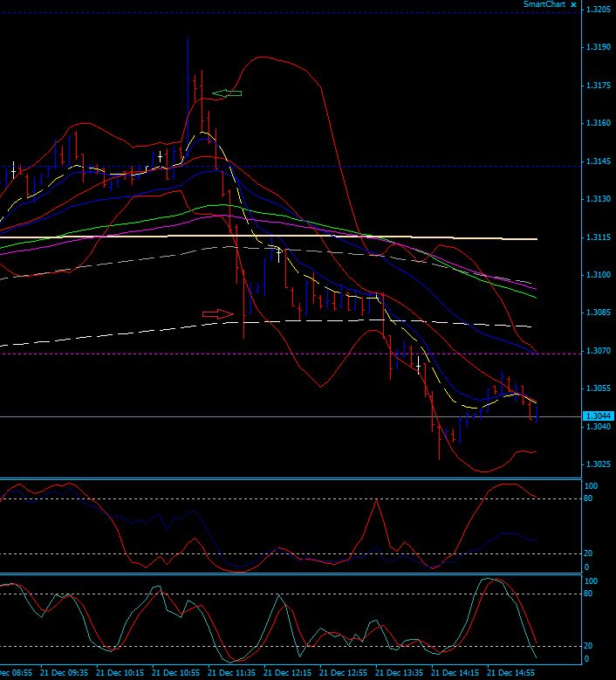This screenshot has height=680, width=616.
Task: Click the 21 Dec 14:55 time label
Action: pos(510,674)
